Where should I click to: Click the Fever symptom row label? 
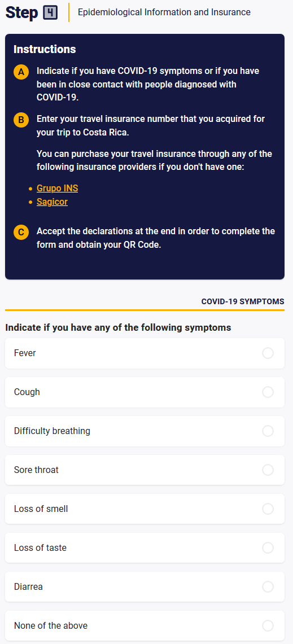(25, 353)
